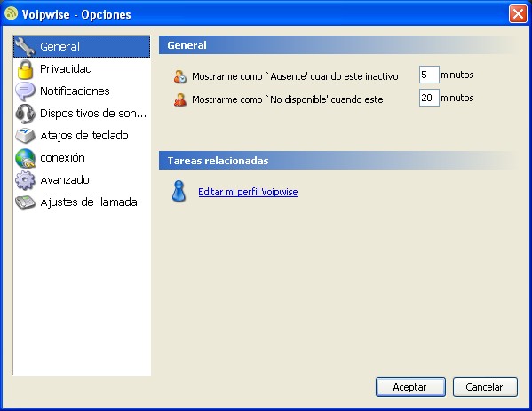Screen dimensions: 532x411
Task: Click the keyboard key icon for Atajos
Action: tap(25, 136)
